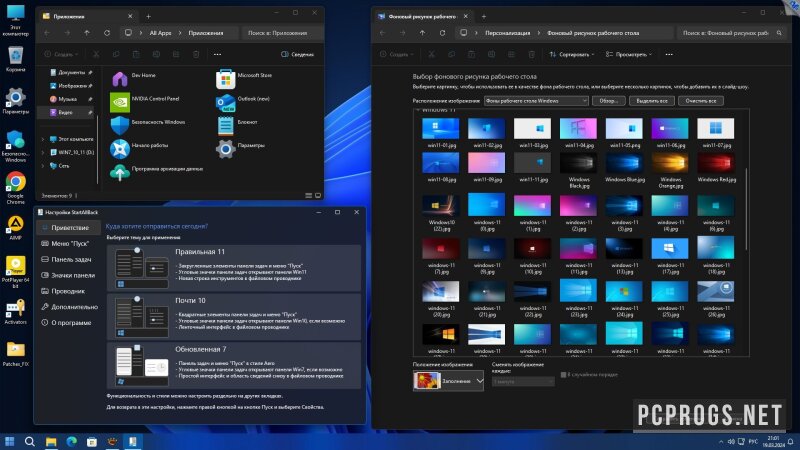Screen dimensions: 800x450
Task: Open Положение изображения Заполнение dropdown
Action: [448, 381]
